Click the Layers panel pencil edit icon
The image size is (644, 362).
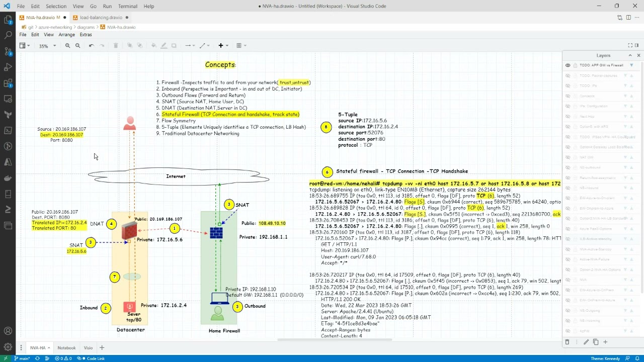[x=586, y=342]
